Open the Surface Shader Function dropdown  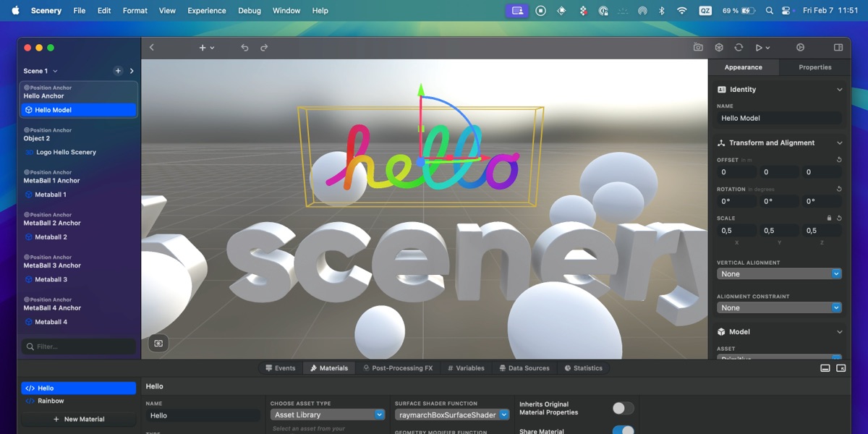click(x=452, y=415)
